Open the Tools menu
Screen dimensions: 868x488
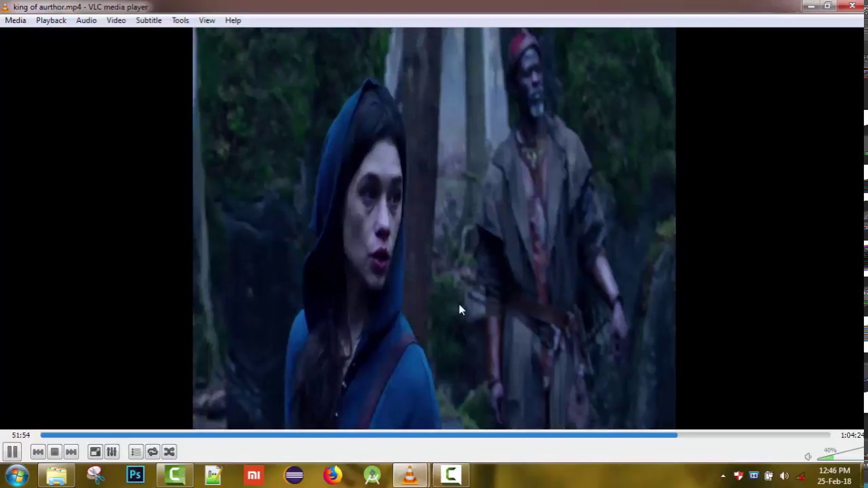(180, 20)
